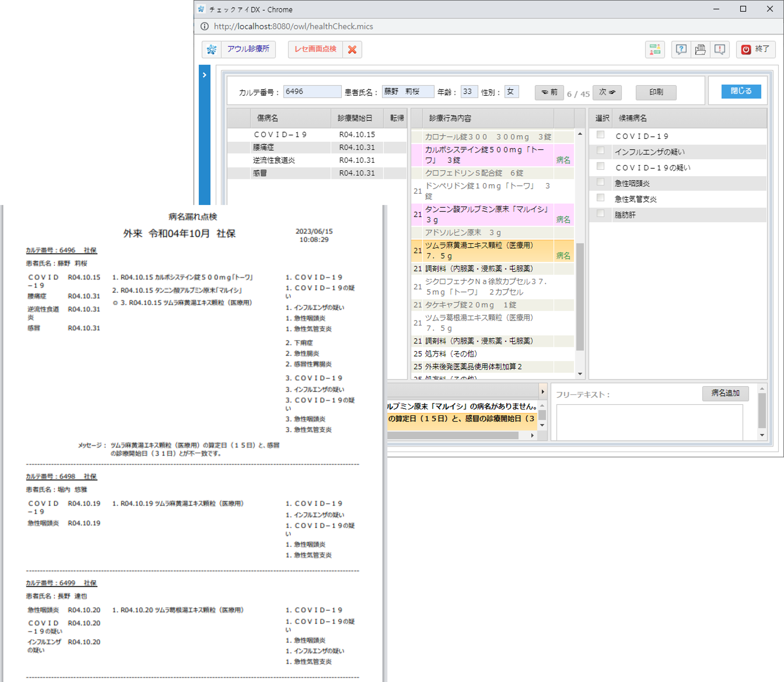This screenshot has height=682, width=784.
Task: Click the free-text panel vertical scrollbar
Action: (x=762, y=411)
